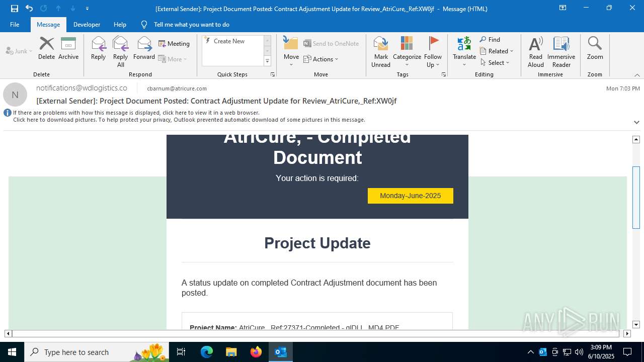The width and height of the screenshot is (644, 362).
Task: Open the Select dropdown
Action: (x=495, y=63)
